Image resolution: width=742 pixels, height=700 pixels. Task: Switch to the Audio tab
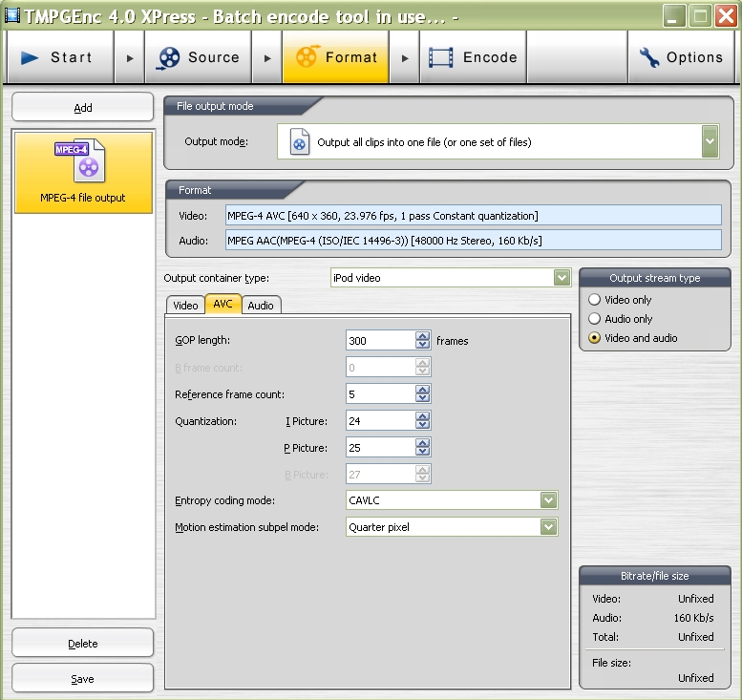click(261, 306)
